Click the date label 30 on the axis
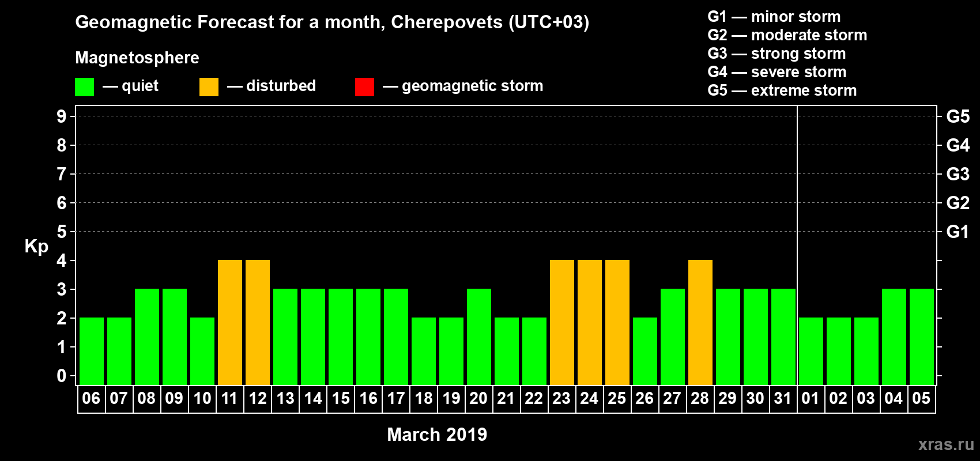Screen dimensions: 980x461 [755, 398]
